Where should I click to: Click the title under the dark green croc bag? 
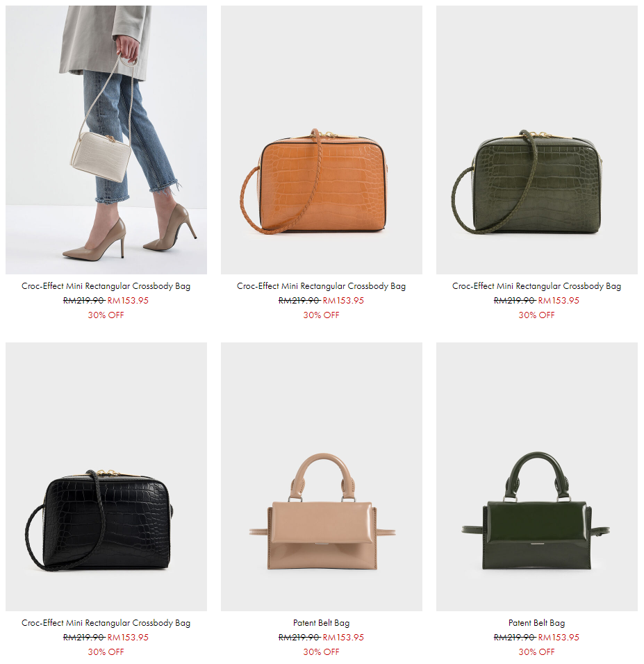(x=536, y=286)
